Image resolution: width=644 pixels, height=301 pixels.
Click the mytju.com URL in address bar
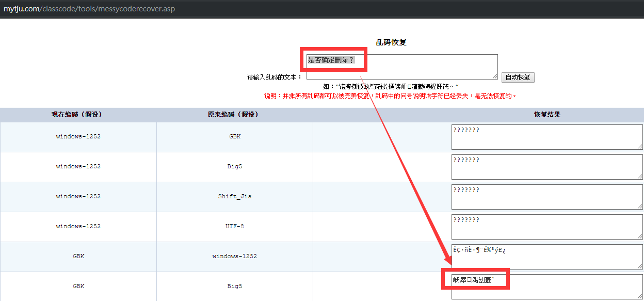[x=89, y=9]
